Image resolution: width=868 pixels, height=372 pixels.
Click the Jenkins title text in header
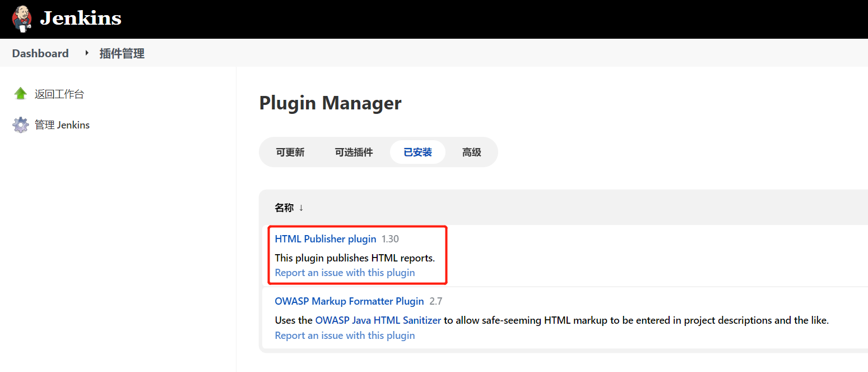point(81,19)
